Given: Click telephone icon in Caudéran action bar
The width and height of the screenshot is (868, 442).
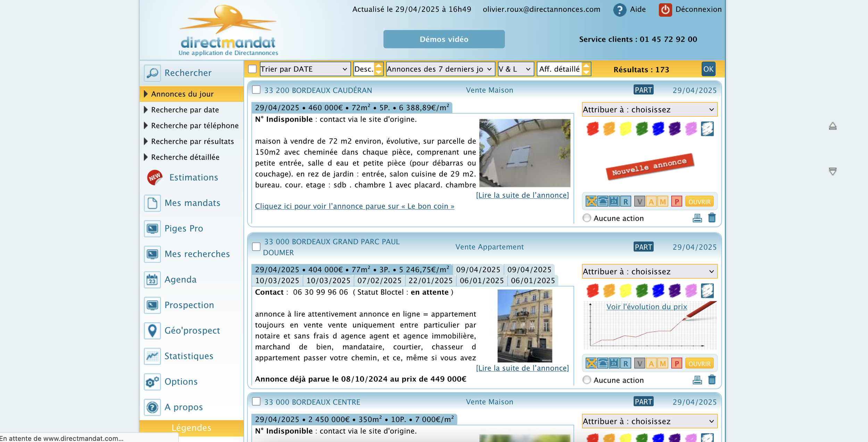Looking at the screenshot, I should point(603,201).
